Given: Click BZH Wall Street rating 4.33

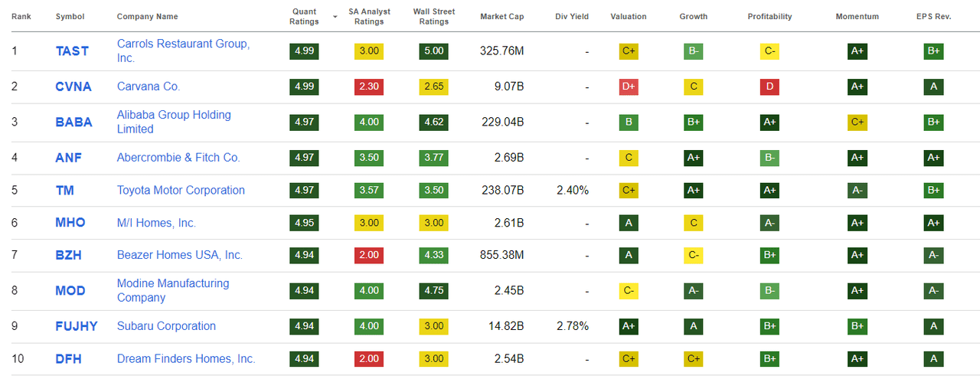Looking at the screenshot, I should click(434, 255).
